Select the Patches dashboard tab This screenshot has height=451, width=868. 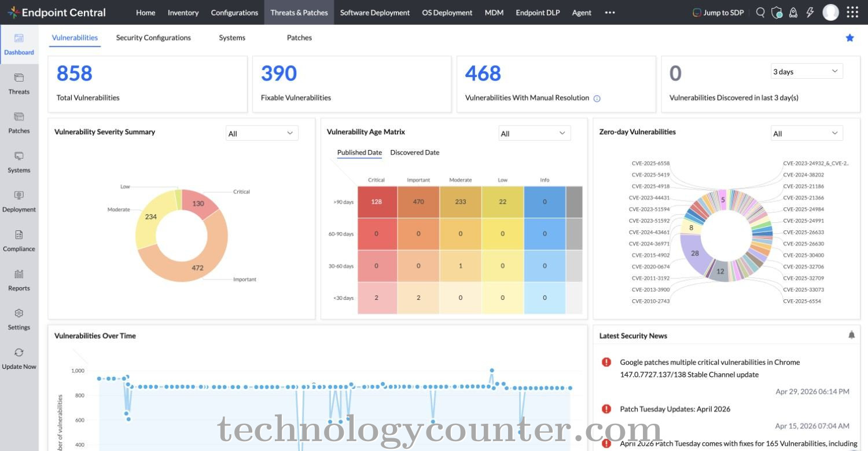pos(299,38)
